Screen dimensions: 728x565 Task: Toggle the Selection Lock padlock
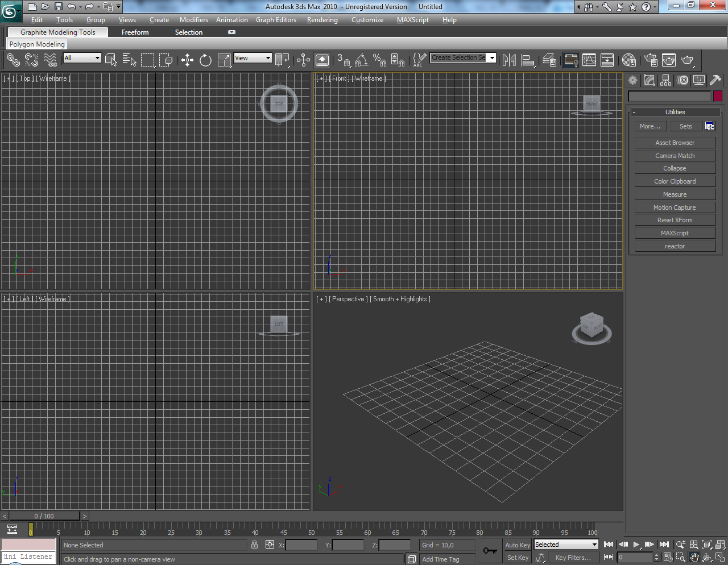coord(254,545)
